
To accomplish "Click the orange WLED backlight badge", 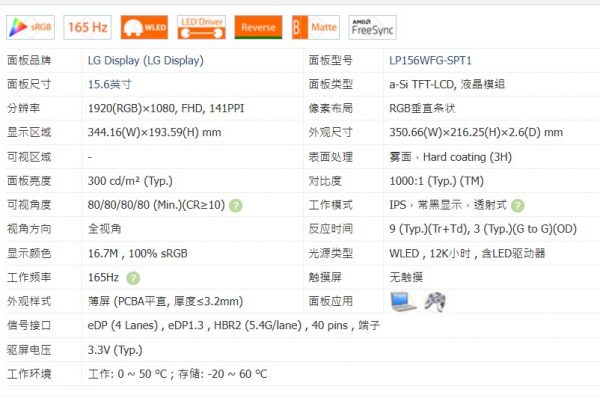I will point(144,28).
